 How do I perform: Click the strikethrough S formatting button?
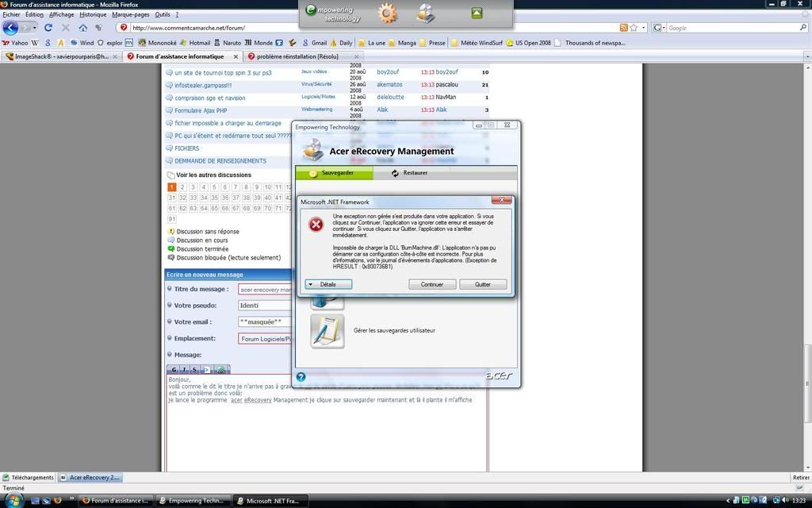click(194, 370)
